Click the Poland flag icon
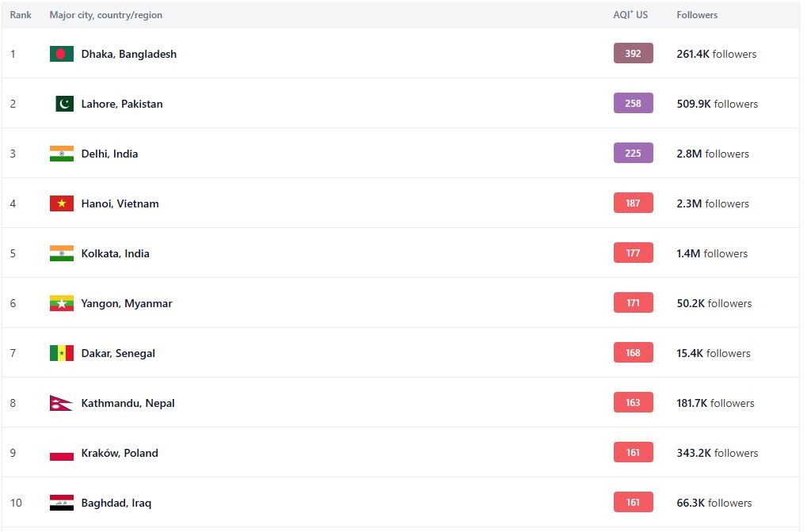The height and width of the screenshot is (532, 807). tap(61, 453)
